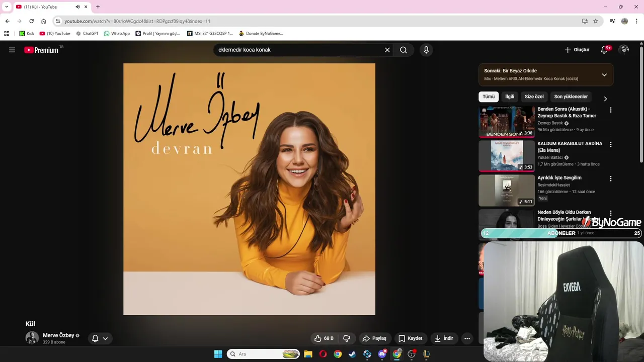Select the Size özel filter chip
The width and height of the screenshot is (644, 362).
tap(534, 97)
